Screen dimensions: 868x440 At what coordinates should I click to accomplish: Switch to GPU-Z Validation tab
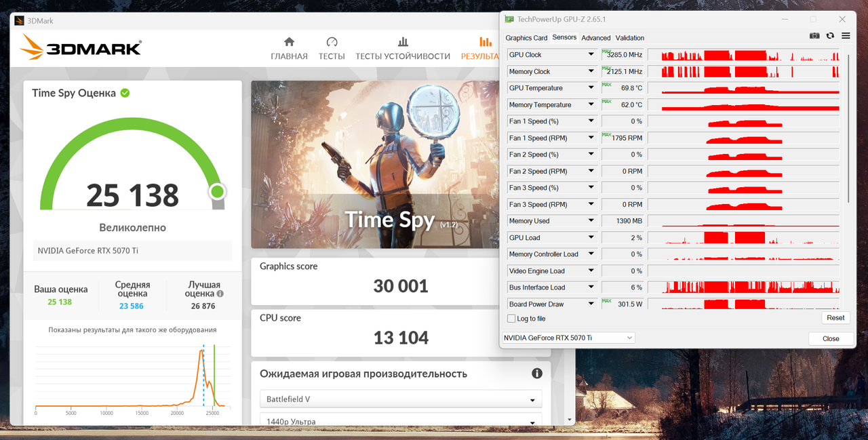click(x=630, y=38)
